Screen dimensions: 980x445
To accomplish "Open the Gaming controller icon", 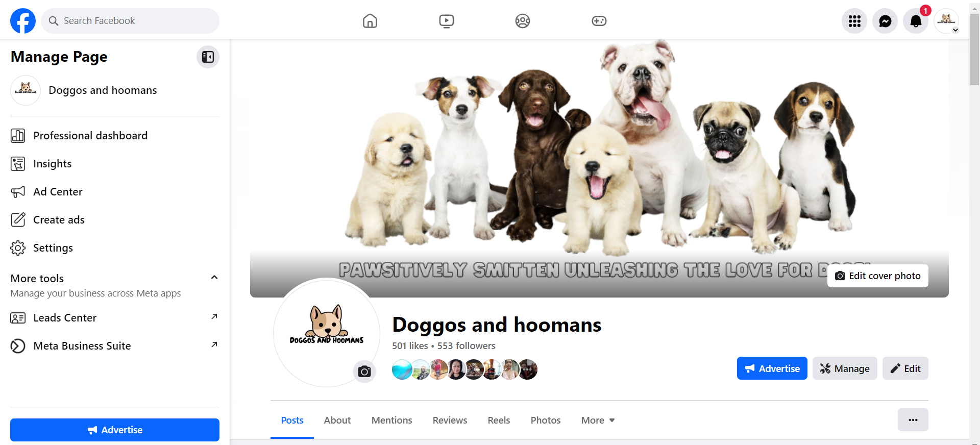I will coord(599,21).
